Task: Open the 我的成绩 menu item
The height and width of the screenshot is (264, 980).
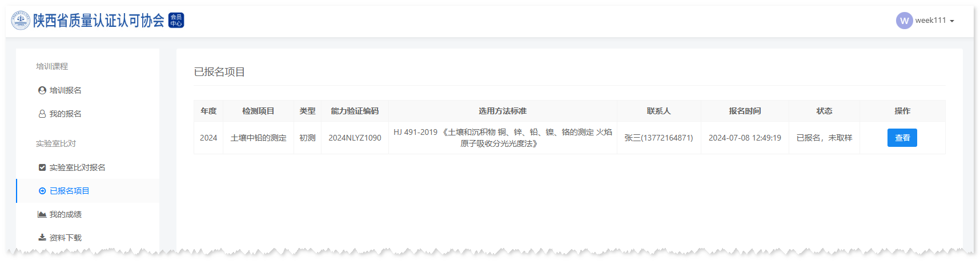Action: tap(87, 214)
